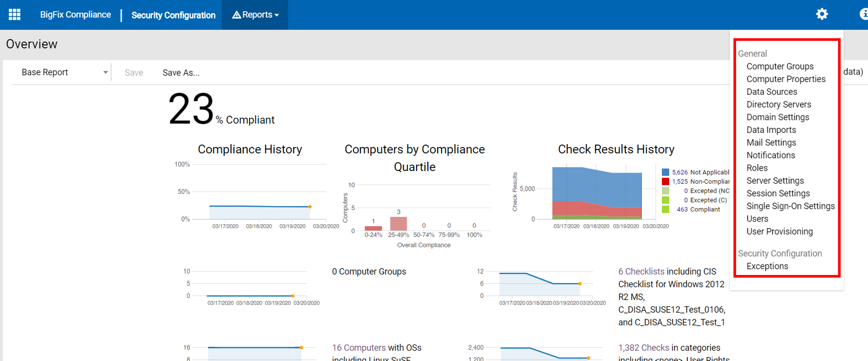
Task: Open Exceptions under Security Configuration
Action: (767, 266)
